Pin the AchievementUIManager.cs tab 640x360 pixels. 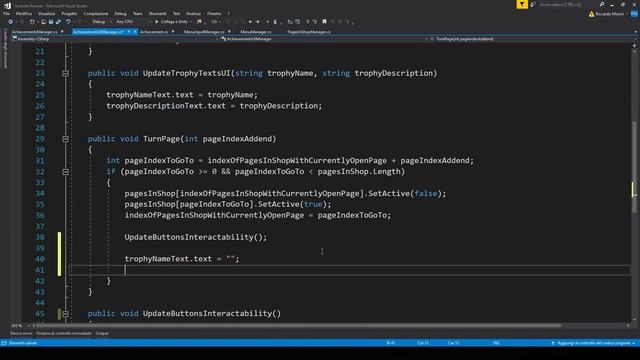[x=129, y=31]
